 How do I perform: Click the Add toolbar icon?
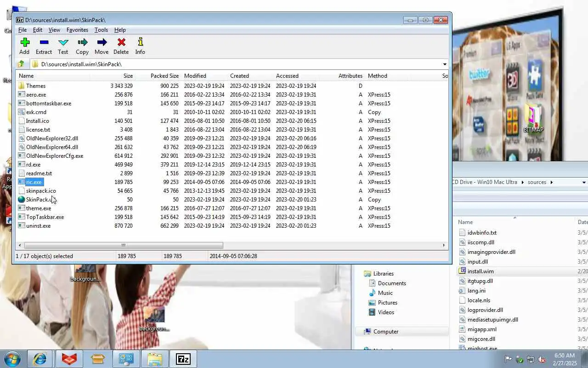tap(25, 42)
